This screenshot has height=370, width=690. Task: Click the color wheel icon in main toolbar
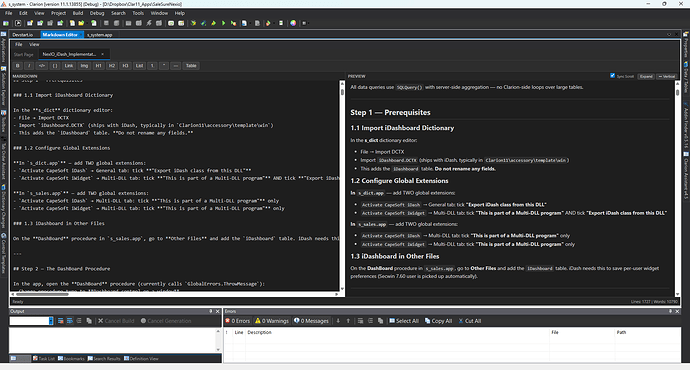coord(293,23)
